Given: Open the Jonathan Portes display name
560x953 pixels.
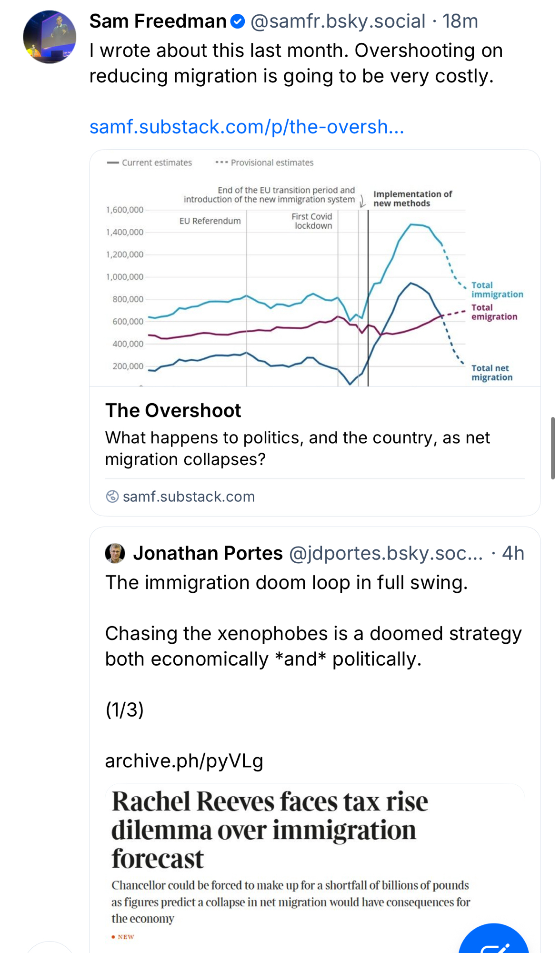Looking at the screenshot, I should pyautogui.click(x=208, y=553).
